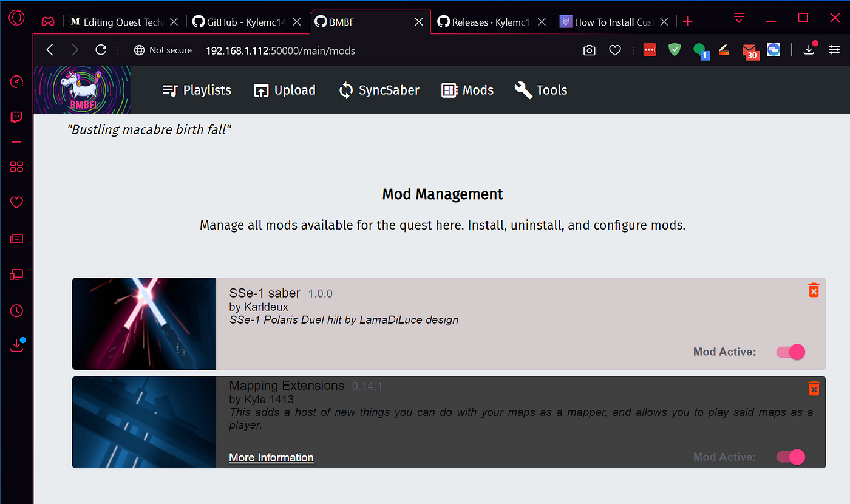The image size is (850, 504).
Task: Open the Tools section
Action: 541,90
